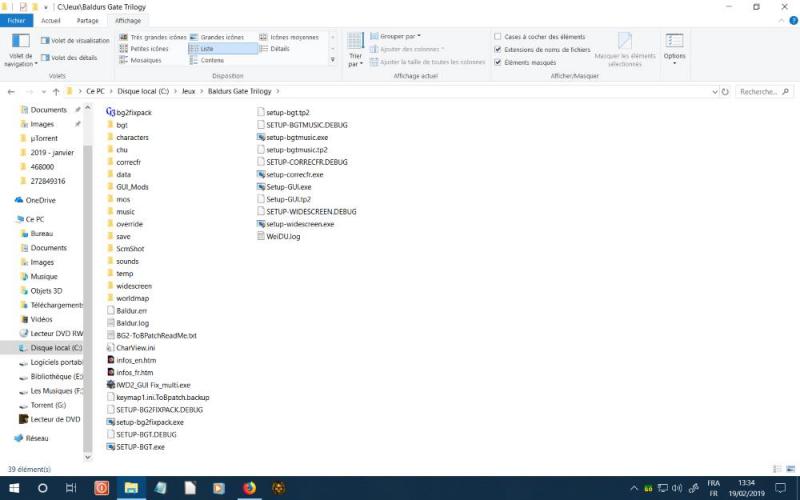Collapse the ribbon with chevron

[781, 21]
